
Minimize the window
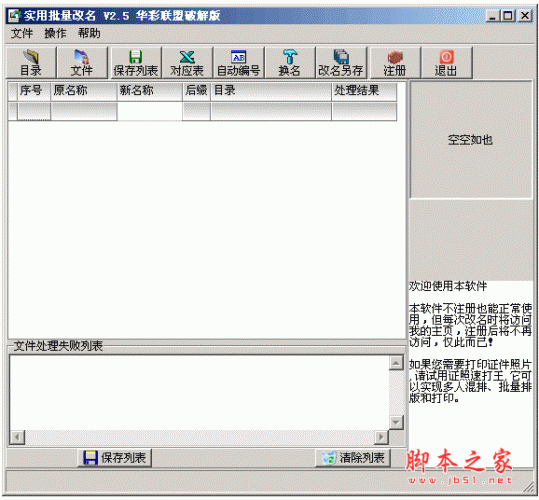[x=493, y=16]
